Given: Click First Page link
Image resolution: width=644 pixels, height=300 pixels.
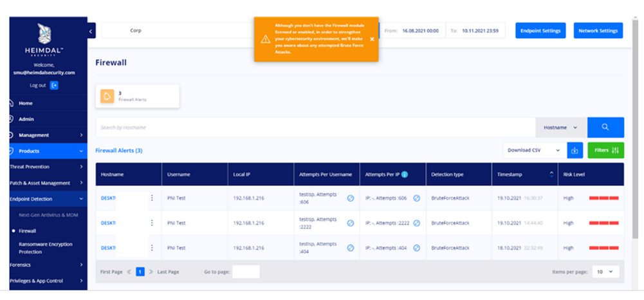Looking at the screenshot, I should tap(111, 272).
